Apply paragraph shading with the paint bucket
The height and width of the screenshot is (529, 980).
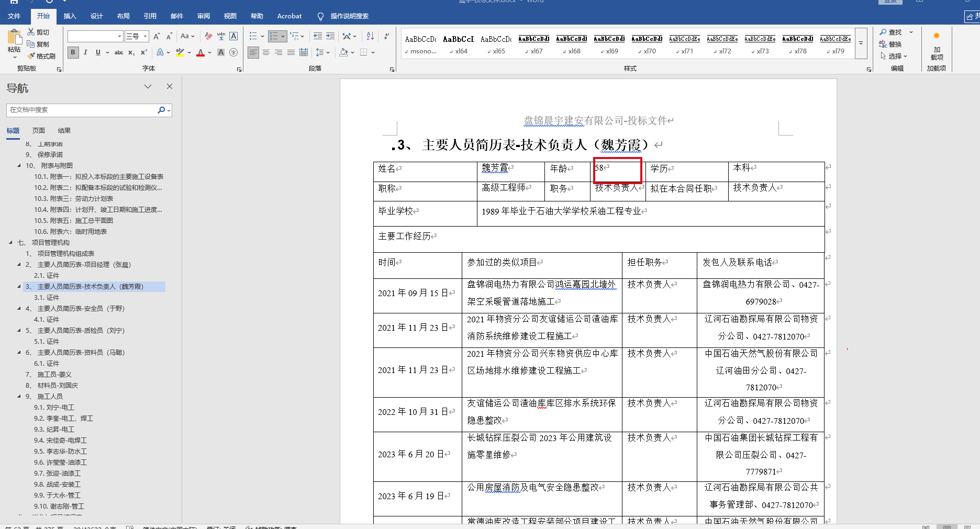[x=343, y=52]
